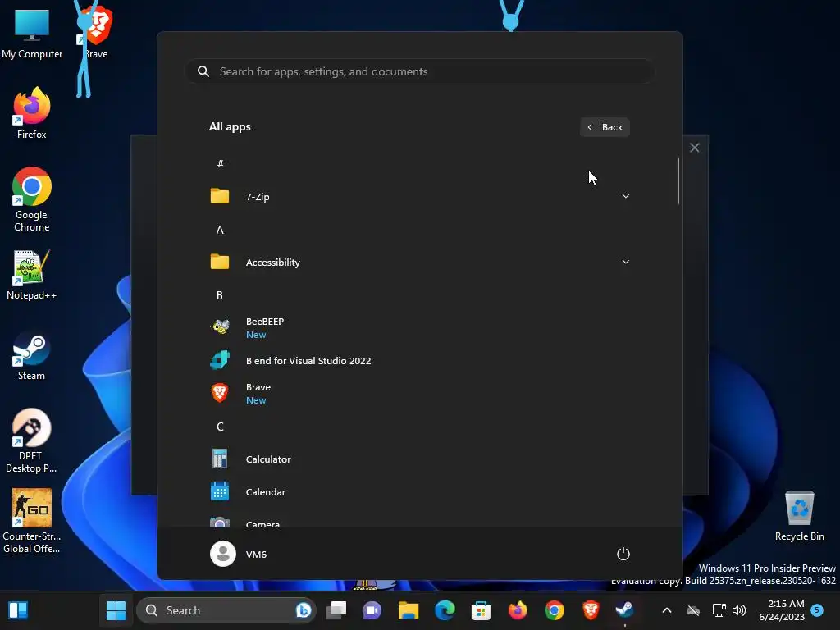This screenshot has width=840, height=630.
Task: Select the Recycle Bin icon
Action: (x=799, y=516)
